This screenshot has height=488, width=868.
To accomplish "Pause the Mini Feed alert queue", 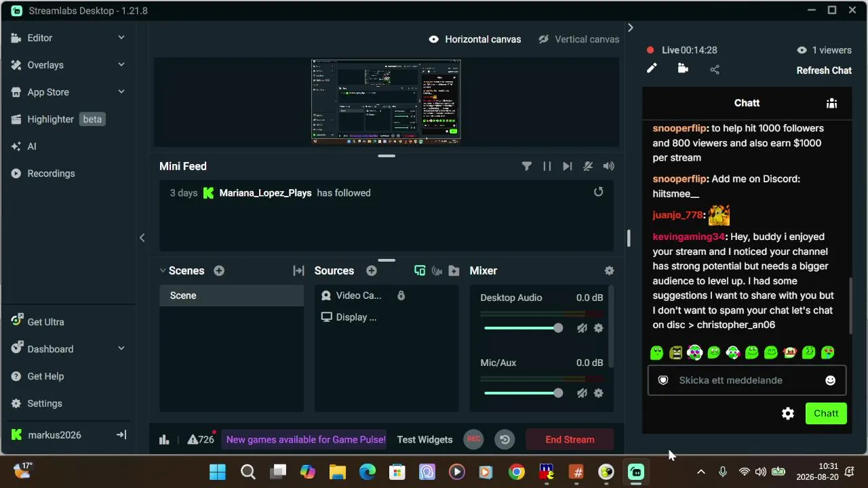I will [547, 166].
